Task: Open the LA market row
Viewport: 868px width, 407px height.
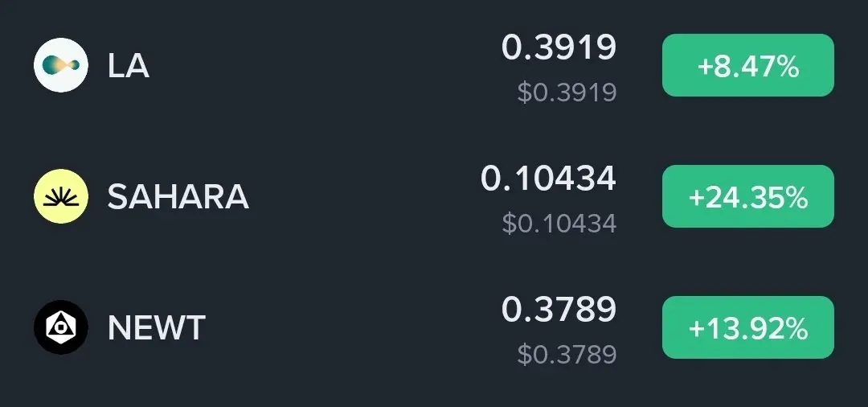Action: [434, 65]
